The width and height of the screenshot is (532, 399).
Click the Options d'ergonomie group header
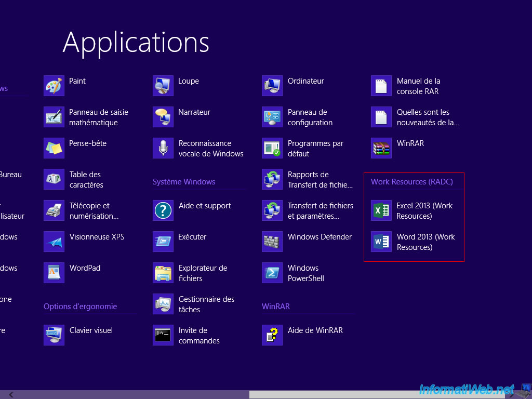point(80,307)
